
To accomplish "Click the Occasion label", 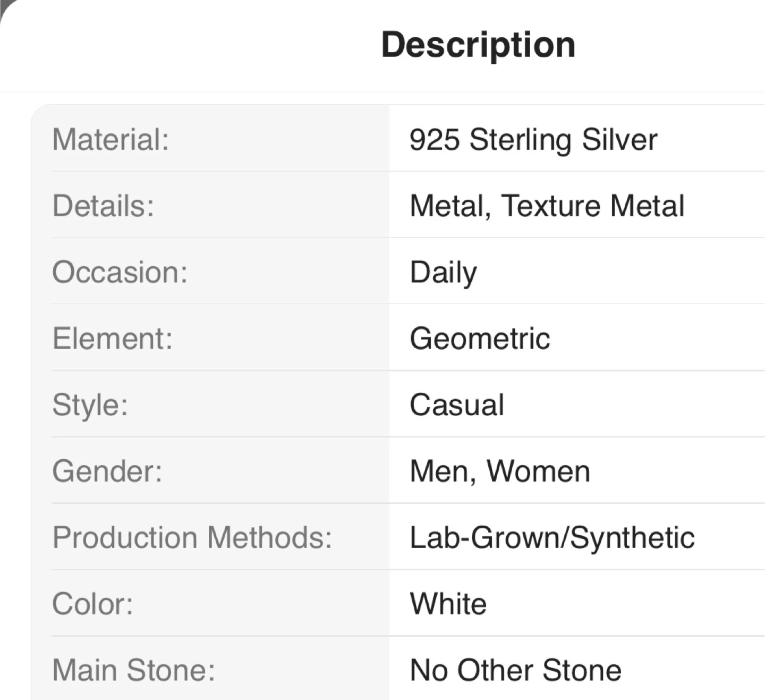I will coord(120,272).
